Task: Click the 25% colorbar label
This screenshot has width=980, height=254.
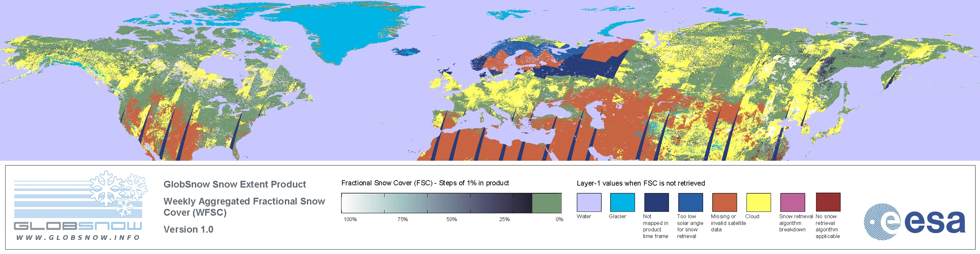Action: [x=504, y=219]
